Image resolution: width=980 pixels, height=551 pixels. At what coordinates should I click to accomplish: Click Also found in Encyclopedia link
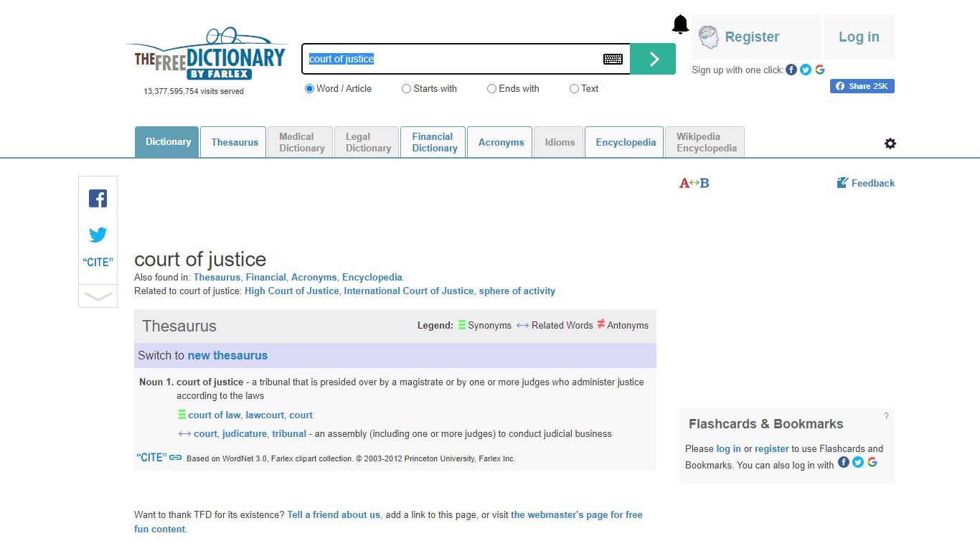(372, 277)
